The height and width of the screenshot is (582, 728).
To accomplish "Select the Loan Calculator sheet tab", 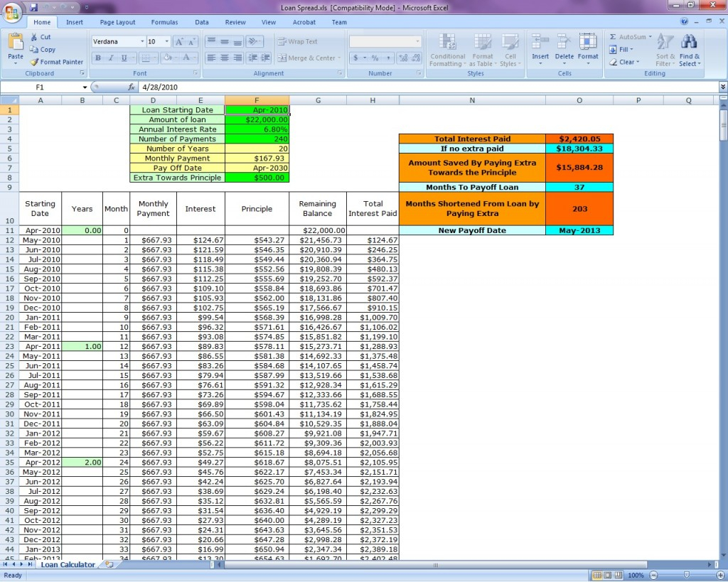I will tap(68, 565).
